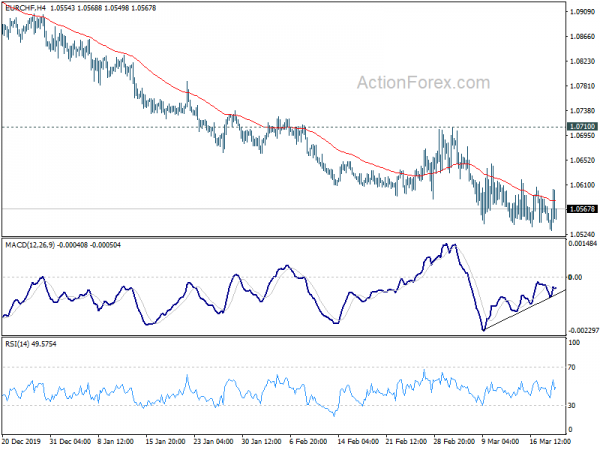Select the RSI 70 overbought level label
600x450 pixels.
click(572, 367)
